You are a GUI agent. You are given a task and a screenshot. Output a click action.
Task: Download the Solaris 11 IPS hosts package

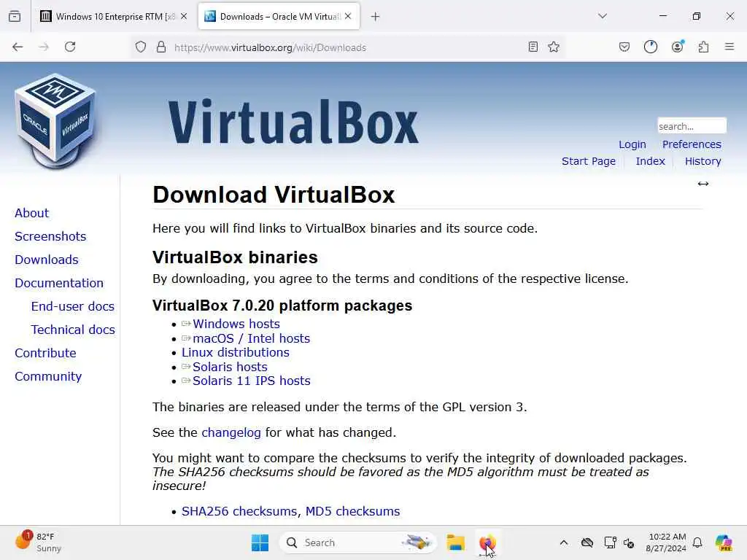point(251,381)
